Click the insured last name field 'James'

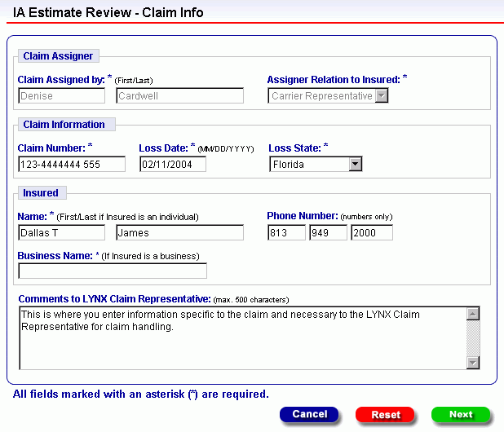[x=179, y=232]
